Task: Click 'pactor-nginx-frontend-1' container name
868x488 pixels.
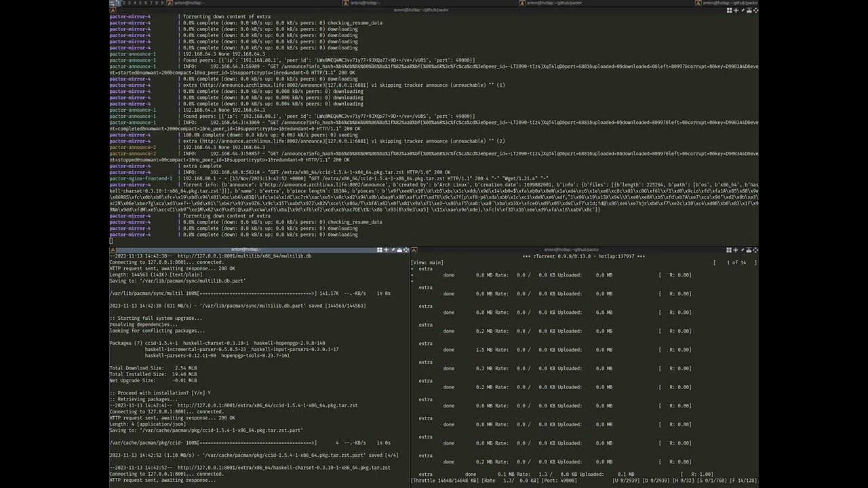Action: pos(141,178)
